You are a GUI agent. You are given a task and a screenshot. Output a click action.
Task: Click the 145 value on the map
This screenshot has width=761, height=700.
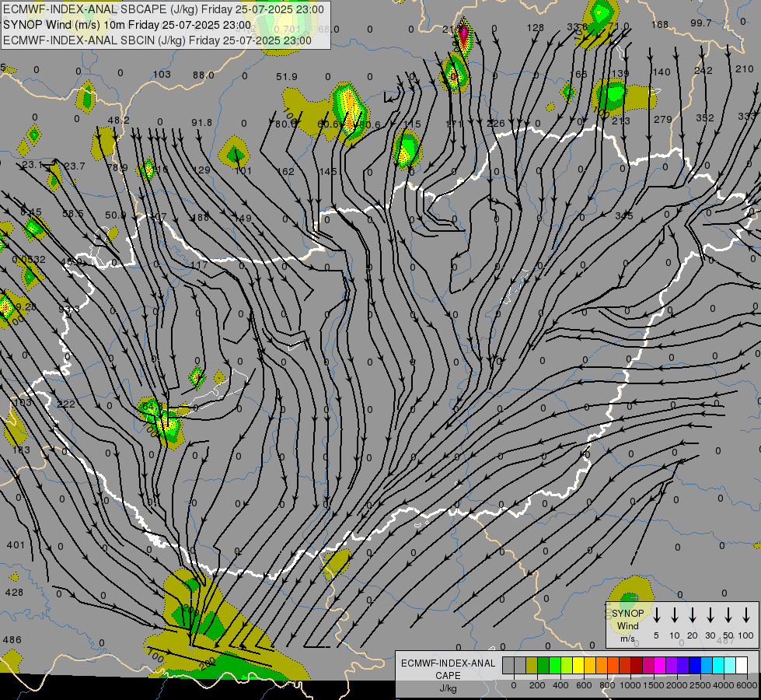[x=328, y=171]
